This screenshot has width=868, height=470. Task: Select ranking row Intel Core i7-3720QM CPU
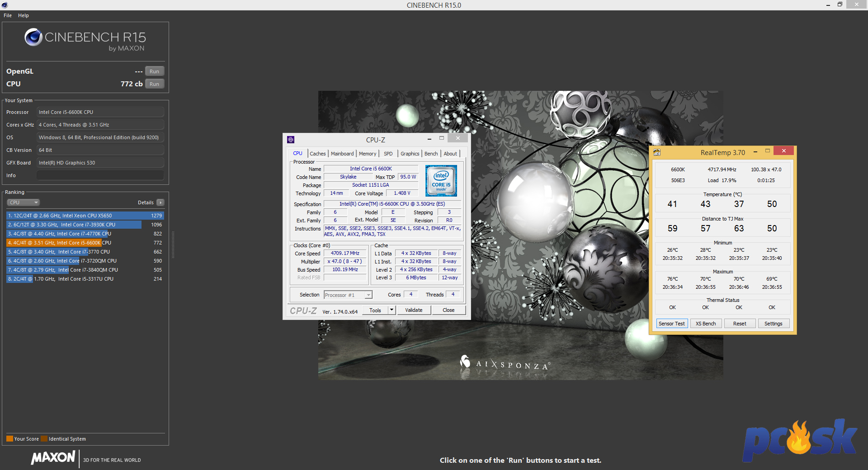[85, 261]
